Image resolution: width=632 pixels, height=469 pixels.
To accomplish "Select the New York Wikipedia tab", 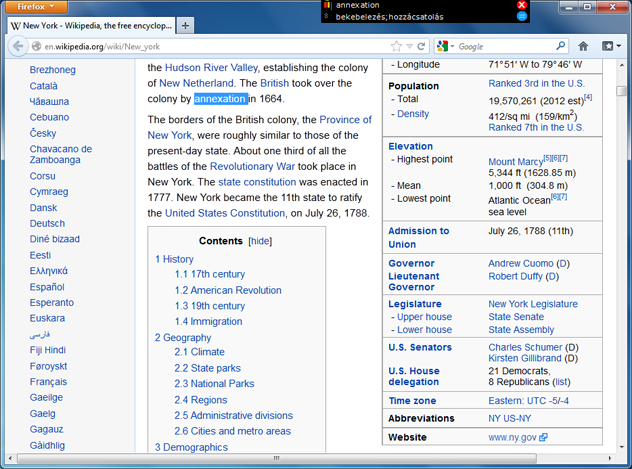I will point(91,26).
